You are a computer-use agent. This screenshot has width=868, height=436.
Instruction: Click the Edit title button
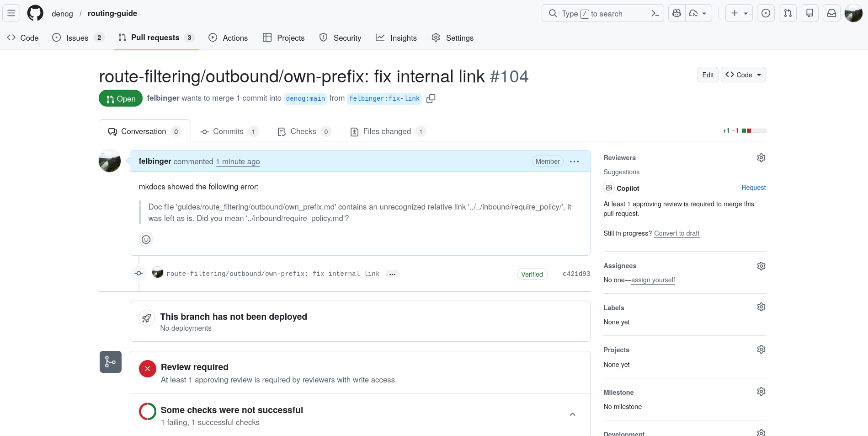click(708, 75)
